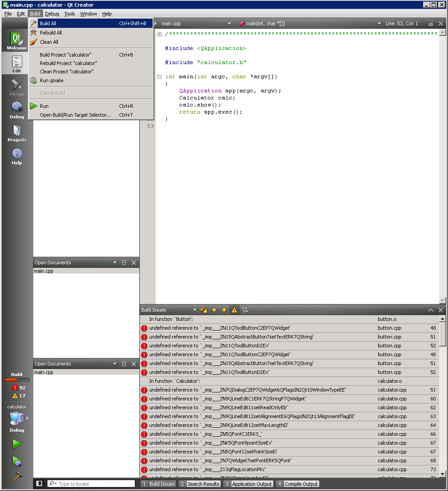Switch to Debug mode in sidebar
This screenshot has height=491, width=448.
(x=17, y=110)
